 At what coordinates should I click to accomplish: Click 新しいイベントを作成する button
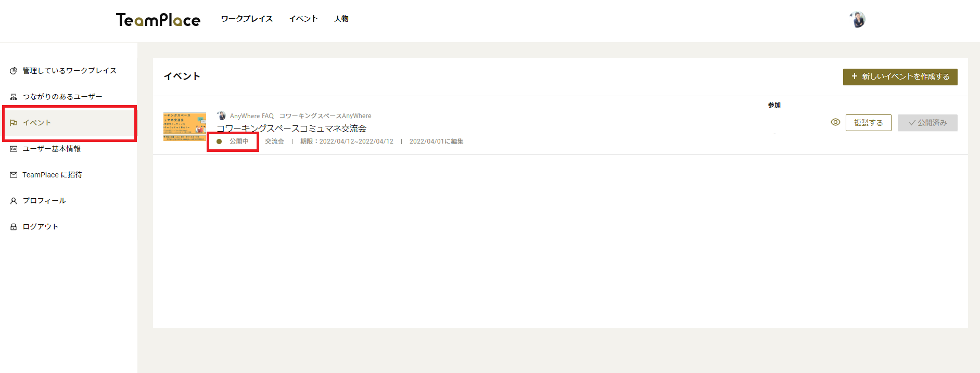(x=900, y=76)
